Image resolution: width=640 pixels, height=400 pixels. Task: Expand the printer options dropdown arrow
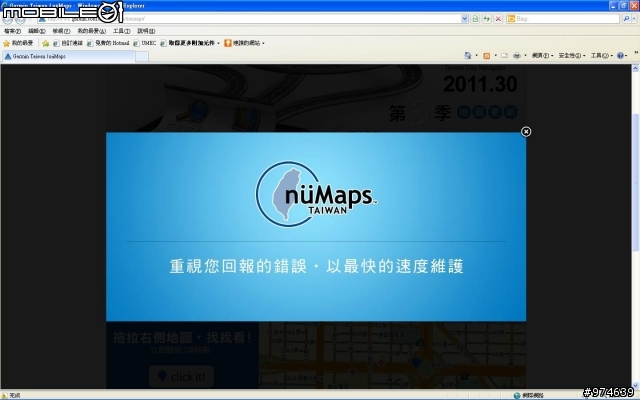(x=525, y=56)
